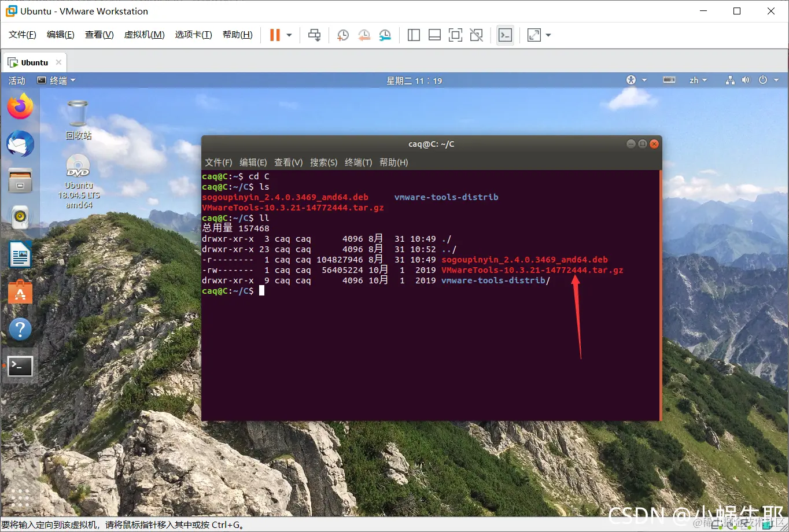Open VMware 虚拟机(M) menu
Screen dimensions: 789x532
[144, 35]
